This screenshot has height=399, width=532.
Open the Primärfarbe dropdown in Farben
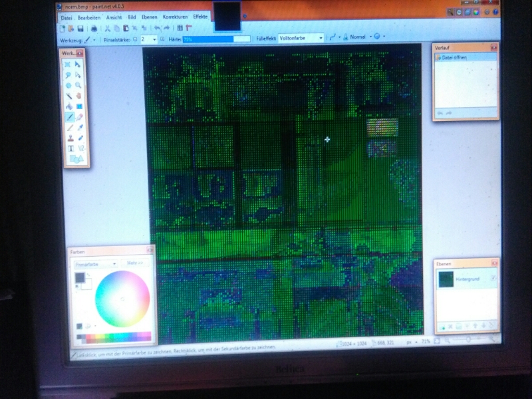[95, 264]
